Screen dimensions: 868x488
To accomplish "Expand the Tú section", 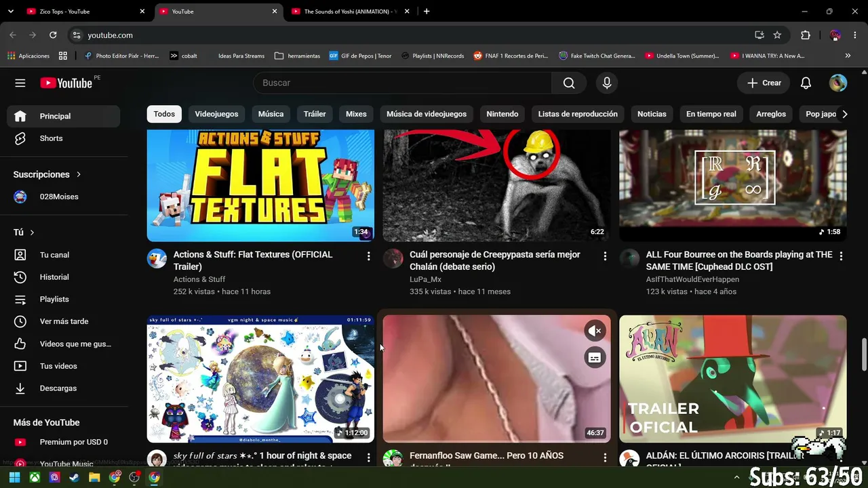I will tap(24, 232).
